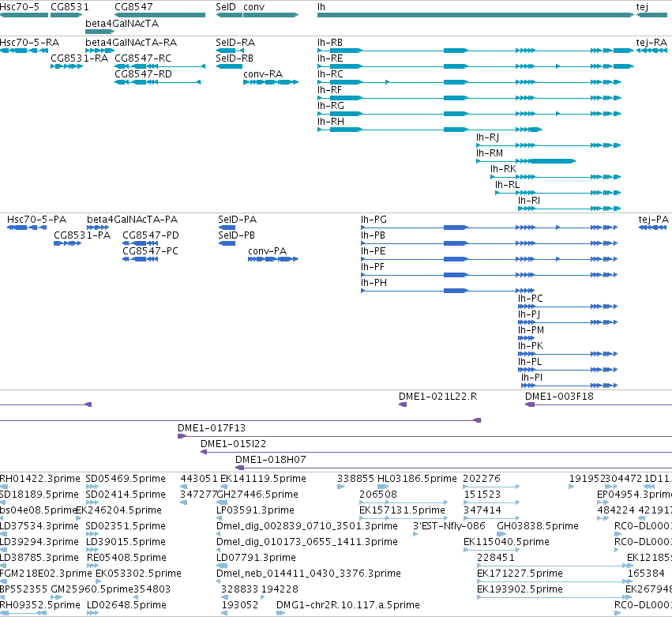Click protein Ih-PB label
The image size is (672, 617).
coord(373,235)
